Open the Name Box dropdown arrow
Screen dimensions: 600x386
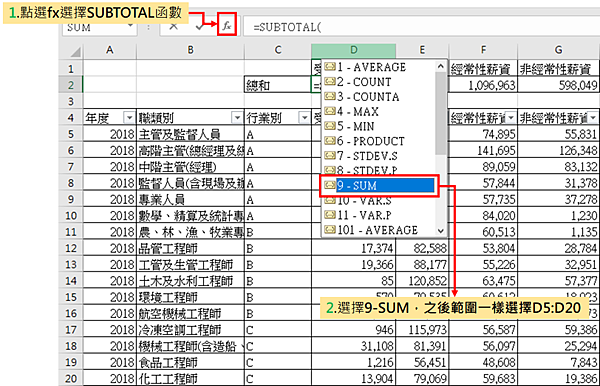click(130, 26)
